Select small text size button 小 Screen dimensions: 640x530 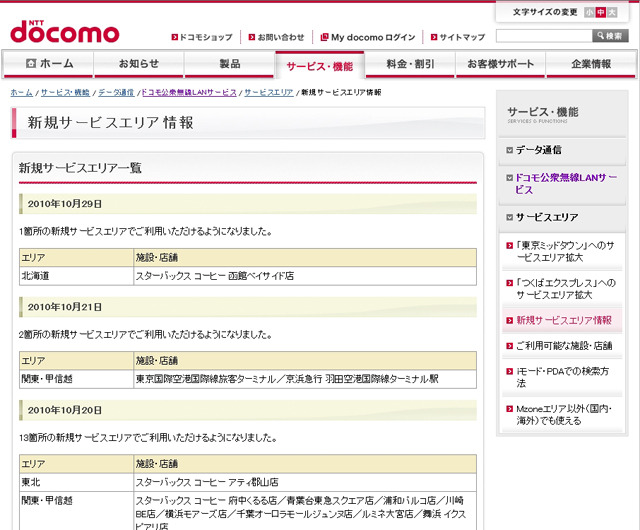click(589, 12)
